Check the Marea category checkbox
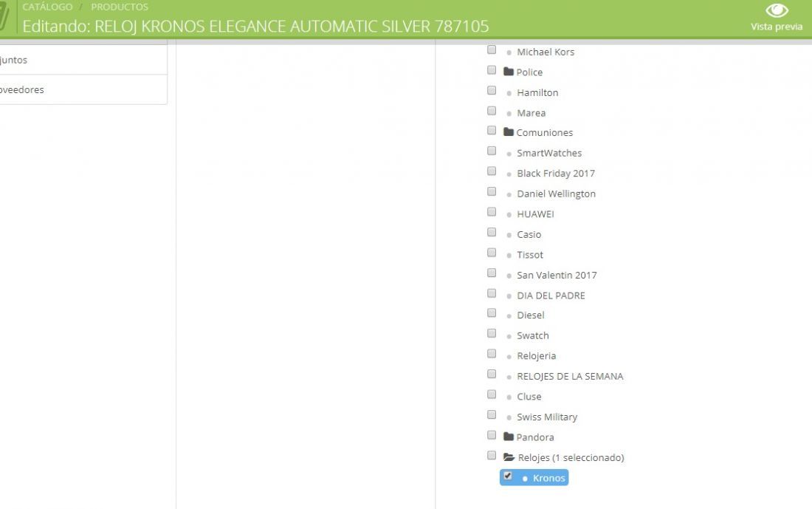This screenshot has height=509, width=812. [492, 111]
